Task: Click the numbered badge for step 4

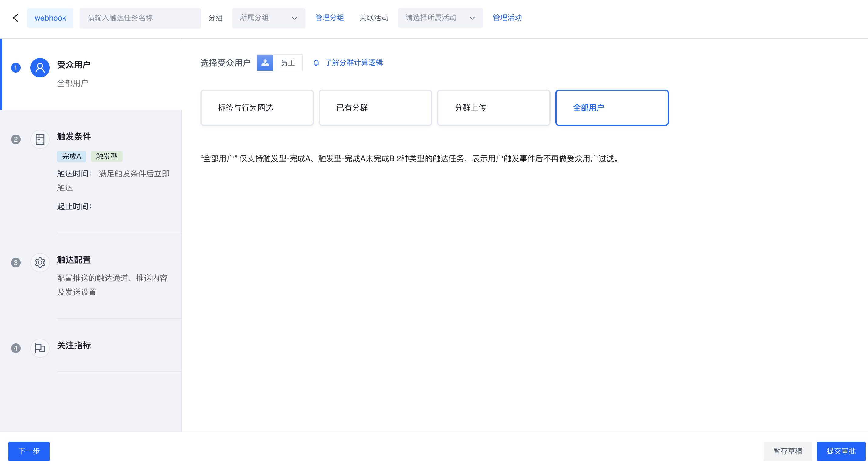Action: click(x=15, y=348)
